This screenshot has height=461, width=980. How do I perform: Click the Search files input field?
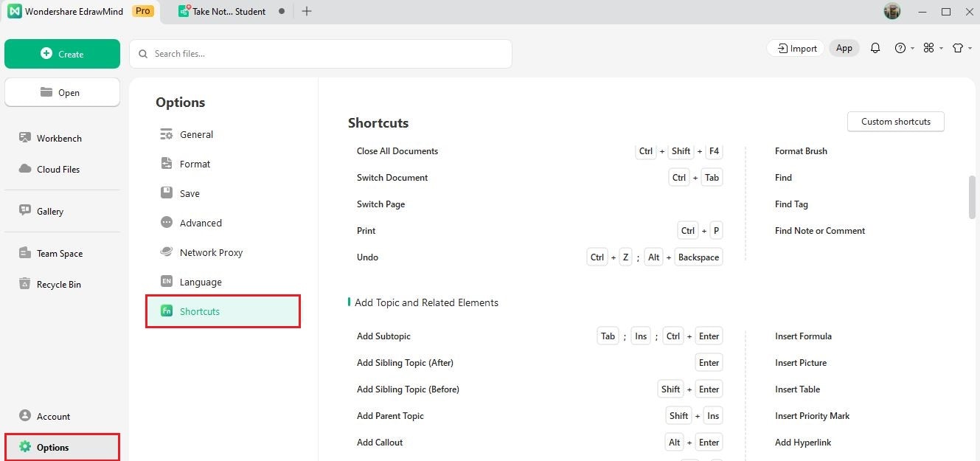(x=321, y=54)
